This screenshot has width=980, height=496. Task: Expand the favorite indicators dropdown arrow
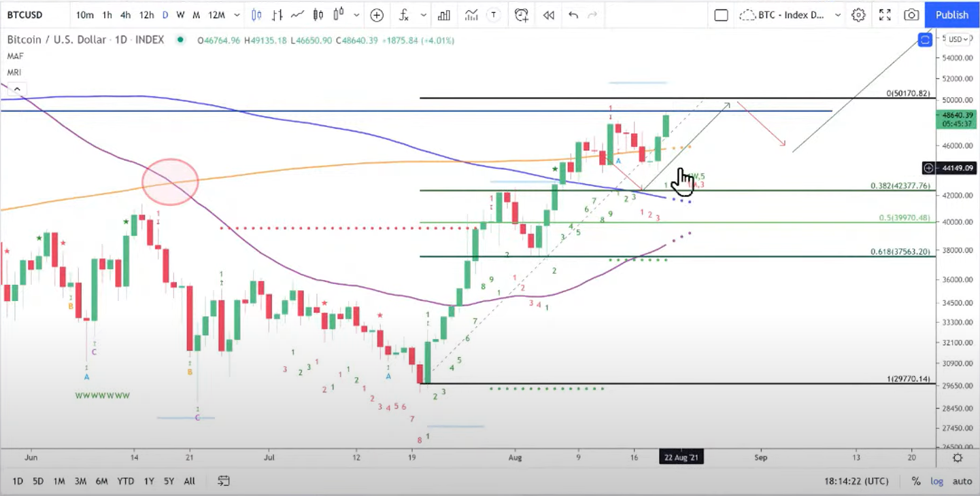tap(424, 15)
